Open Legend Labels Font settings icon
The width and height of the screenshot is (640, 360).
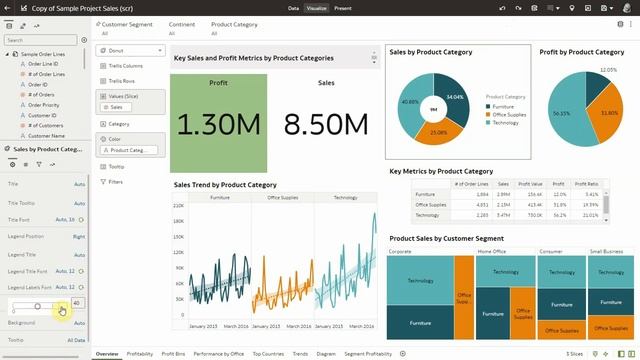[81, 287]
